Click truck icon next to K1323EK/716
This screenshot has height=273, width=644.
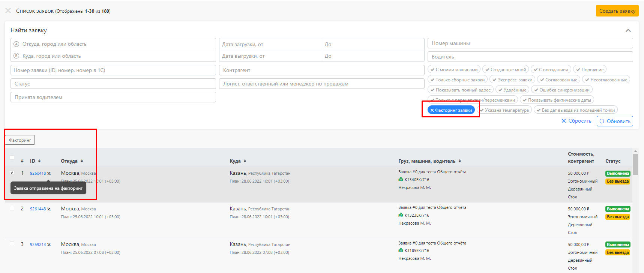pos(401,215)
